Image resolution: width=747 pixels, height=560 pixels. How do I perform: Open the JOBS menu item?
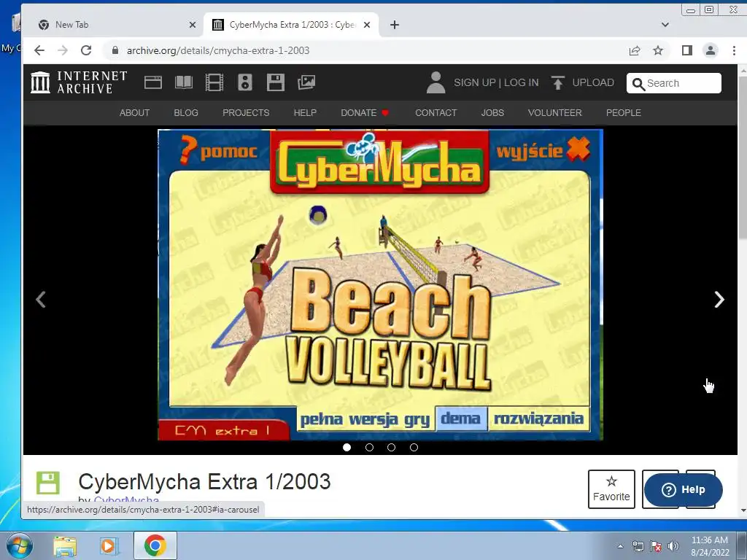point(492,113)
